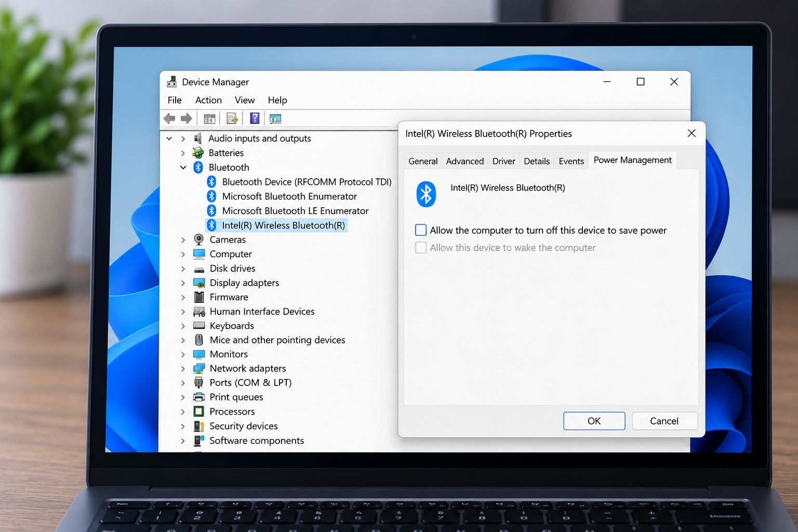Select the Firmware tree label
Viewport: 798px width, 532px height.
click(x=229, y=297)
